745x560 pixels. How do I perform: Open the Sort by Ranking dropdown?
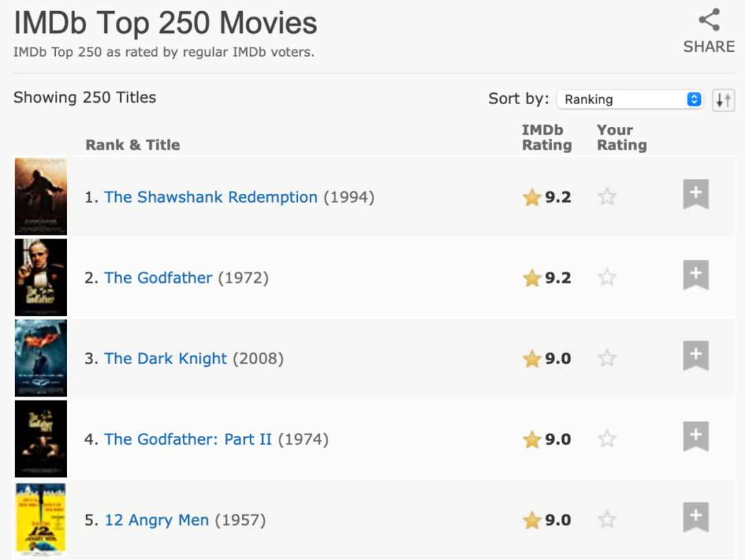(x=629, y=99)
